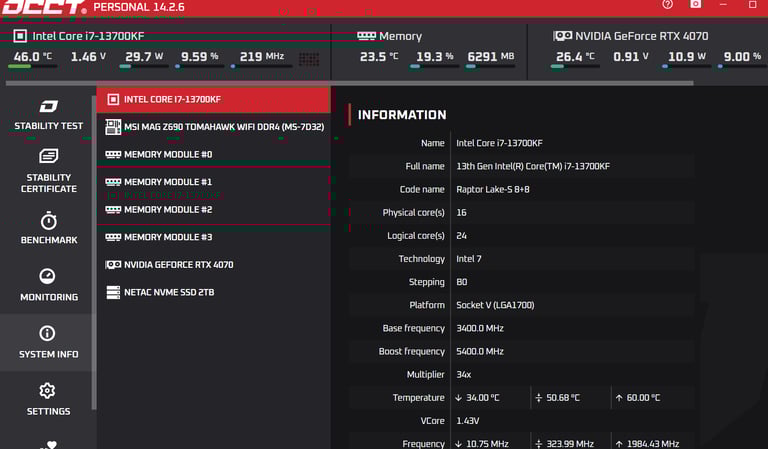Click the CPU power value 29.7 W

144,57
